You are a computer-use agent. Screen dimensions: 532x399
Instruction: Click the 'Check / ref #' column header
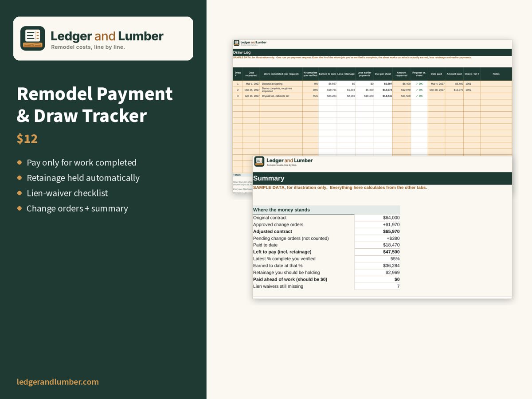(472, 74)
